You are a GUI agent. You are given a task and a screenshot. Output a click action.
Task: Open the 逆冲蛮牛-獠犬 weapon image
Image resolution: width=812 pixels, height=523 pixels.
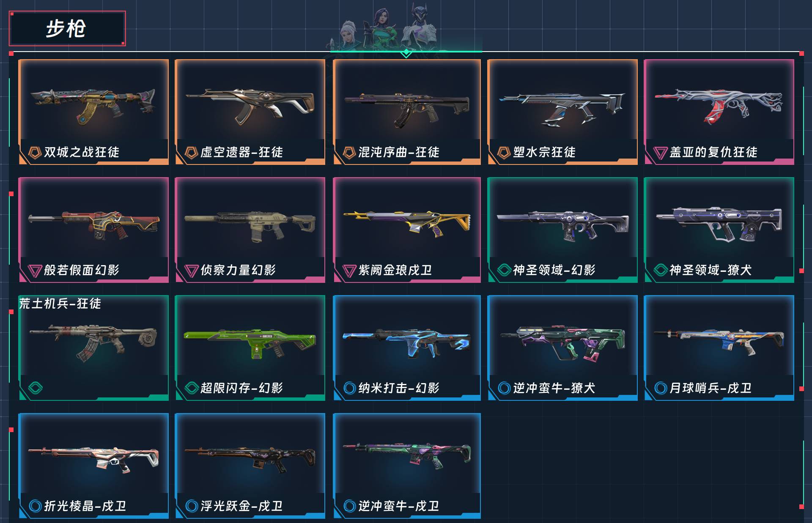(562, 342)
